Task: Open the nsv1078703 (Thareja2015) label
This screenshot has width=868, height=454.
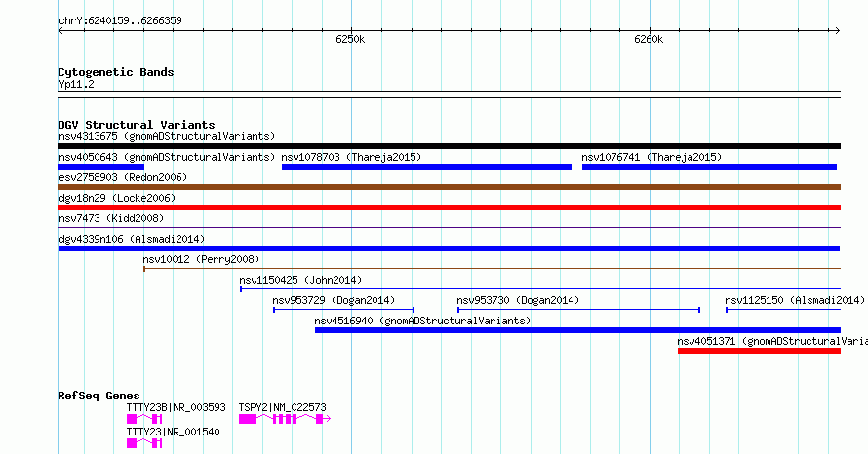Action: 351,157
